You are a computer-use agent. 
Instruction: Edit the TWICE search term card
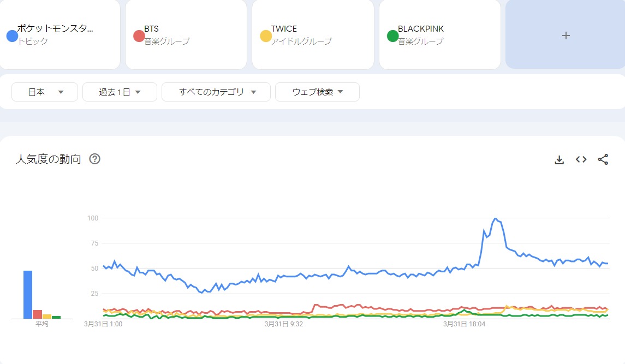(313, 35)
